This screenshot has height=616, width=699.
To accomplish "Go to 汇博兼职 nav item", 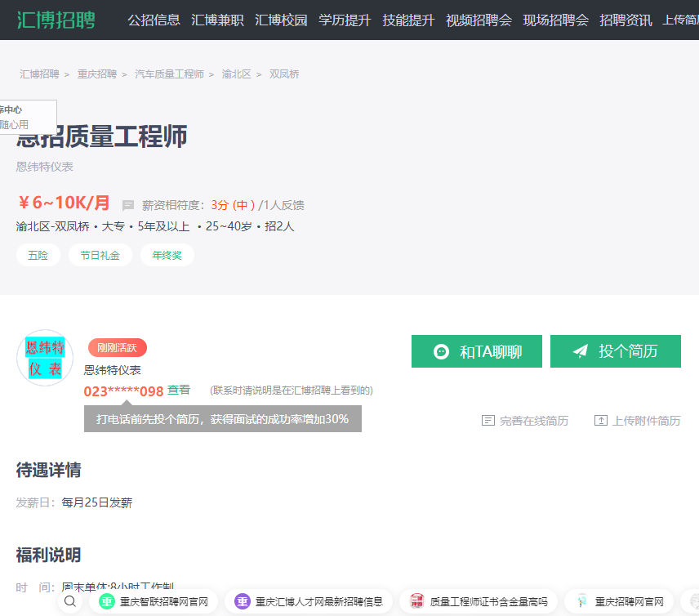I will tap(217, 20).
